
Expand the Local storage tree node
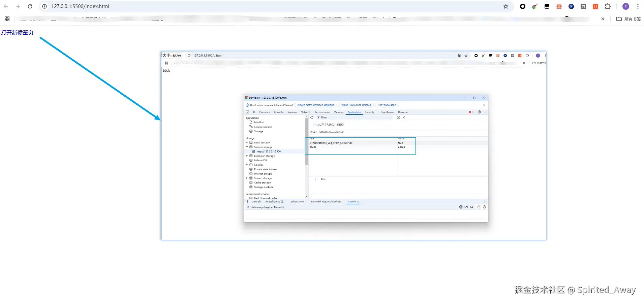(247, 143)
